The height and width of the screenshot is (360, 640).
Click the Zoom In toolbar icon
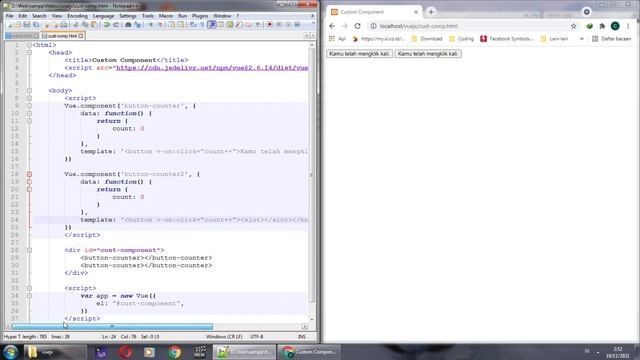point(150,25)
